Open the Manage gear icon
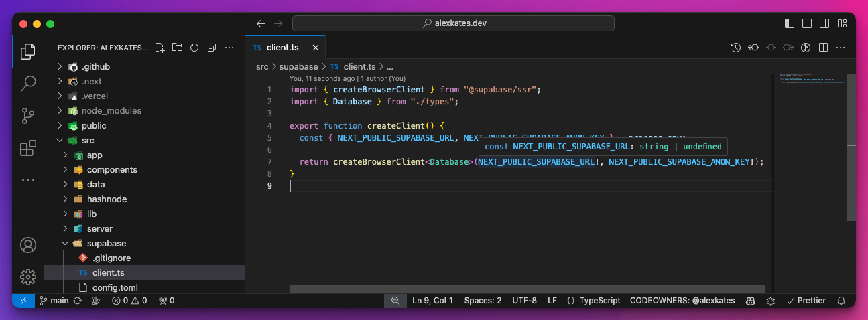This screenshot has width=868, height=320. 28,276
